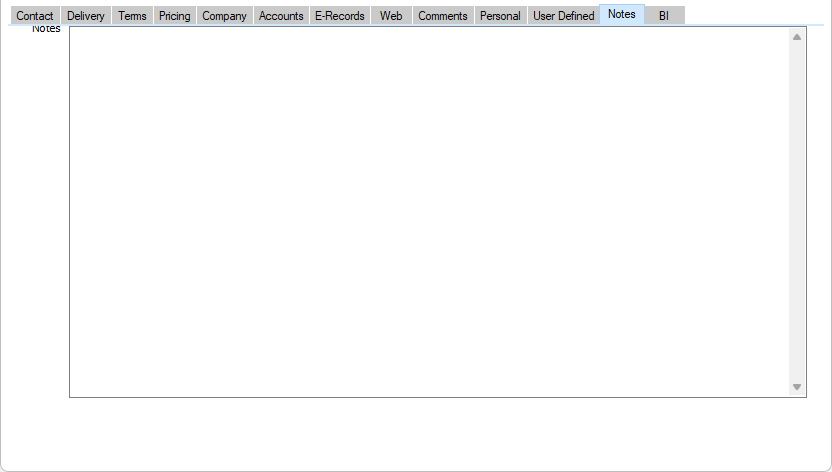Screen dimensions: 832x472
Task: Open the Company tab
Action: click(224, 15)
